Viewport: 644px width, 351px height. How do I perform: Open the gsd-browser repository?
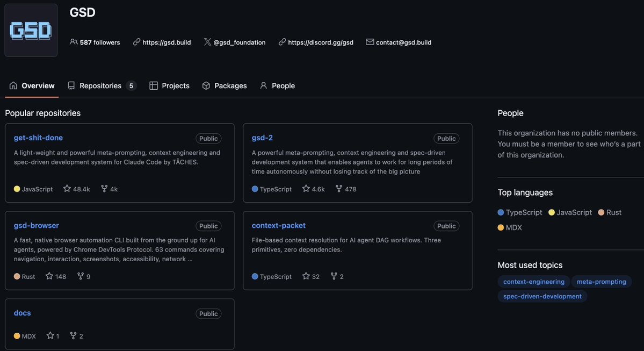click(36, 225)
